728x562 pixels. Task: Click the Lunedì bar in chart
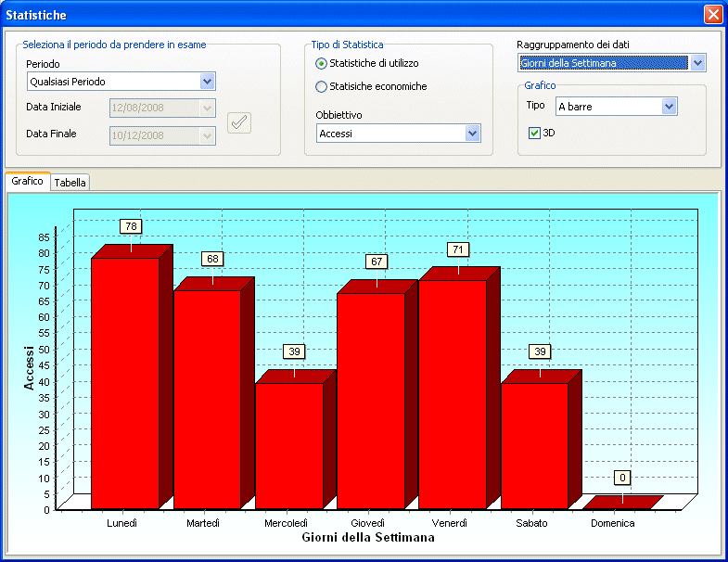[125, 383]
